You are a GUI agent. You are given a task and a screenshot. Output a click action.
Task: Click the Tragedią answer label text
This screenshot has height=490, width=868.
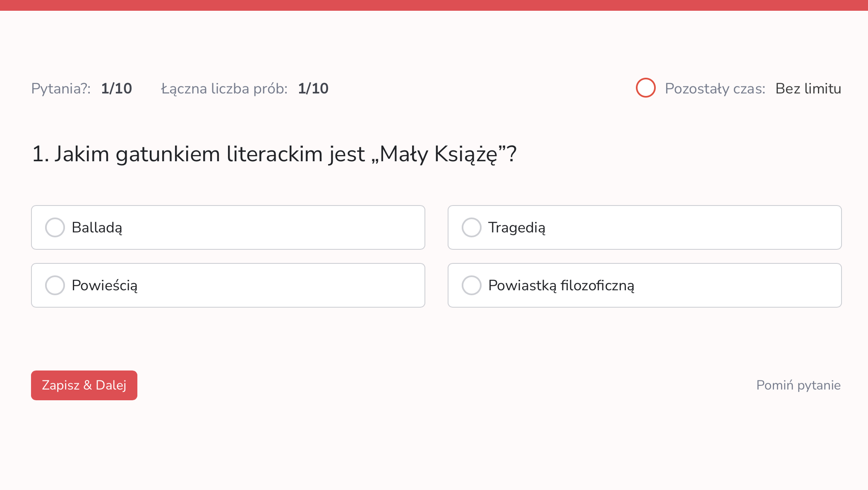pos(517,228)
